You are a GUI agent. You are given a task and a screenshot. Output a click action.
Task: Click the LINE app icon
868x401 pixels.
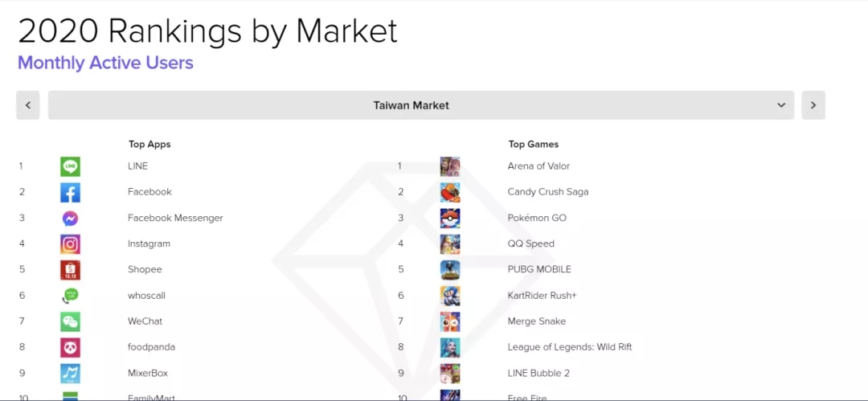70,166
